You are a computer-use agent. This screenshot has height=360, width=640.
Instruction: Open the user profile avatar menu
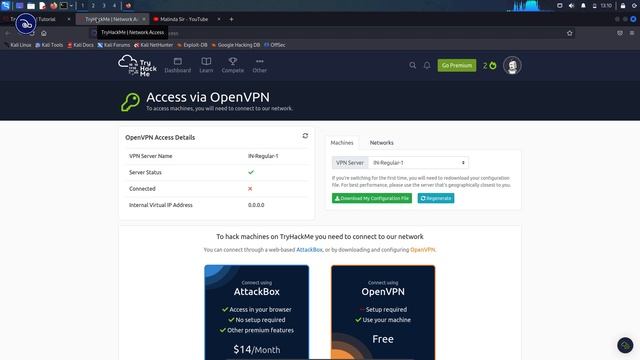[512, 65]
